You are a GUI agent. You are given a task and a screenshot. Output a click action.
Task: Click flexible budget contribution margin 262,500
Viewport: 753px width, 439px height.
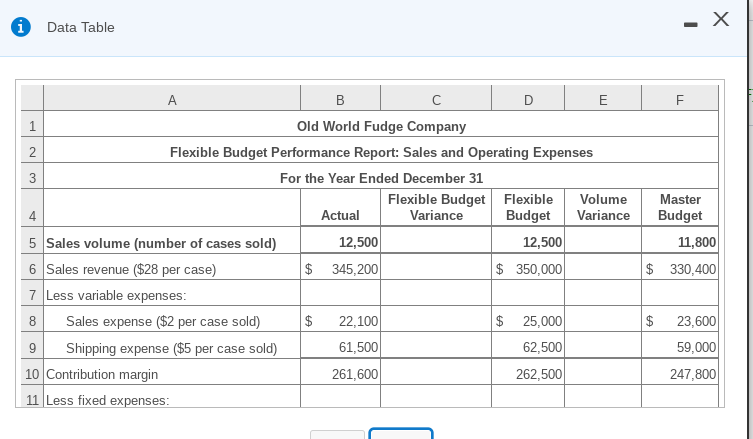pos(539,374)
